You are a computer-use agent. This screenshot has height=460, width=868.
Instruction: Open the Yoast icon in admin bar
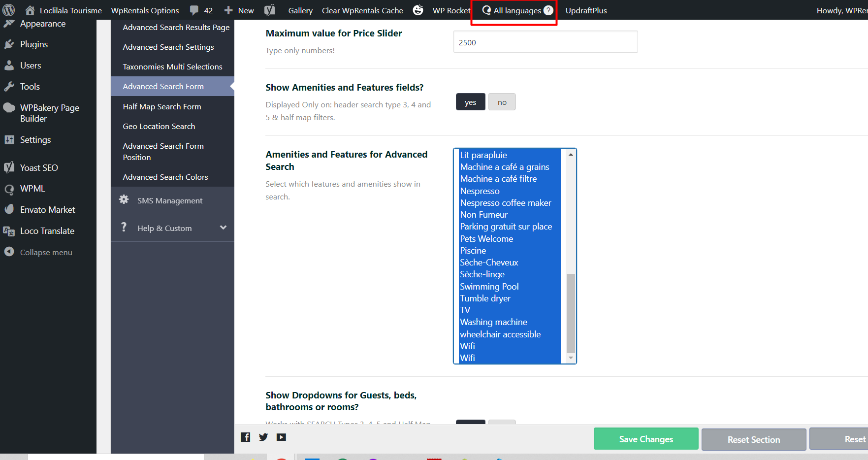pos(269,10)
